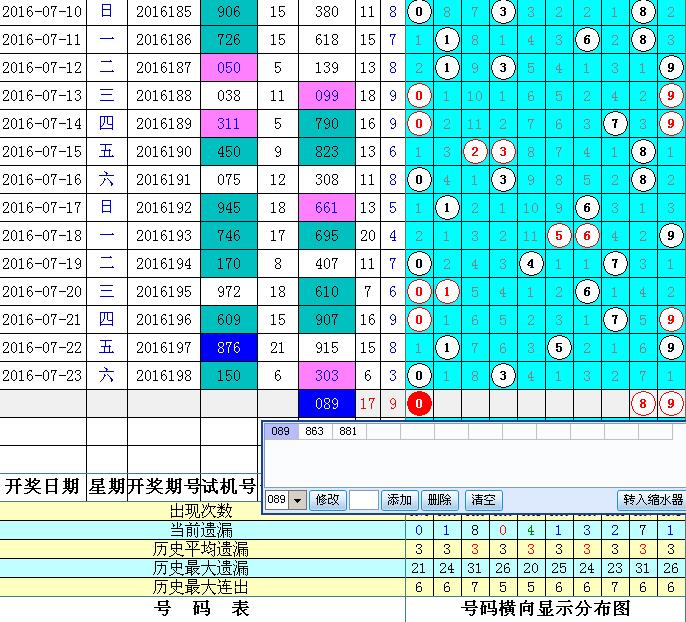Click the 开奖日期 column header
The image size is (686, 622).
point(43,487)
